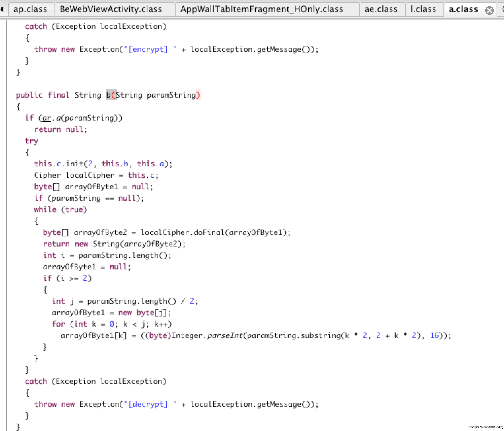Image resolution: width=504 pixels, height=431 pixels.
Task: Click the underlined ar class reference
Action: click(x=47, y=118)
